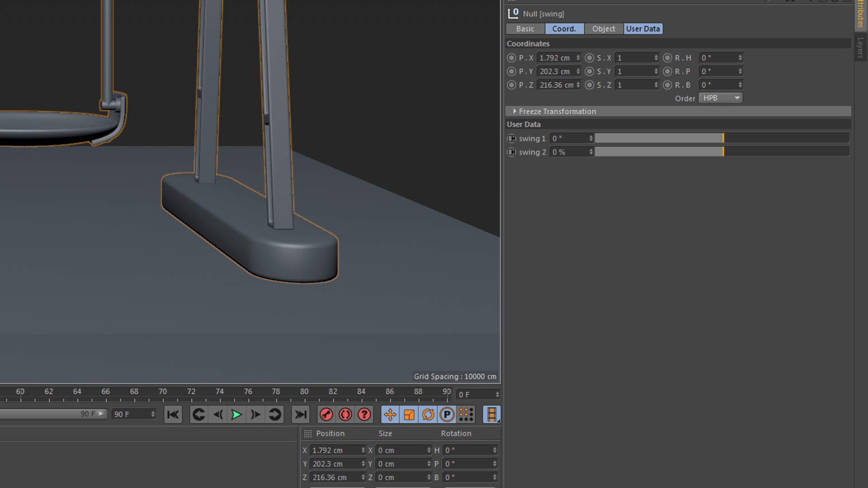This screenshot has height=488, width=868.
Task: Toggle keyframe circle for R . P
Action: coord(668,71)
